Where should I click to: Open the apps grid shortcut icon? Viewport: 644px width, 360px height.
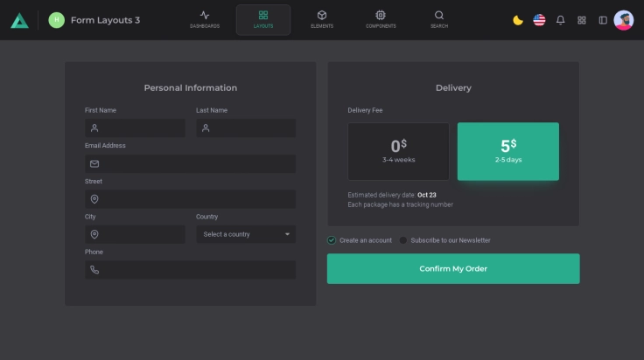click(582, 20)
